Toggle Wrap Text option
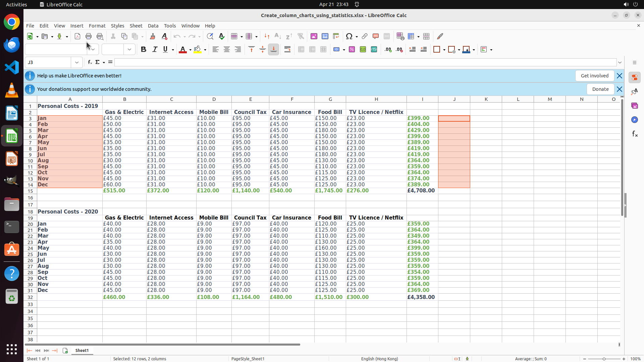Screen dimensions: 644x362 coord(287,50)
